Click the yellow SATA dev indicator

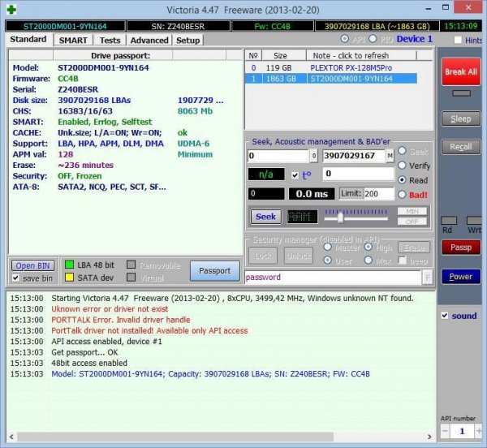pos(69,278)
